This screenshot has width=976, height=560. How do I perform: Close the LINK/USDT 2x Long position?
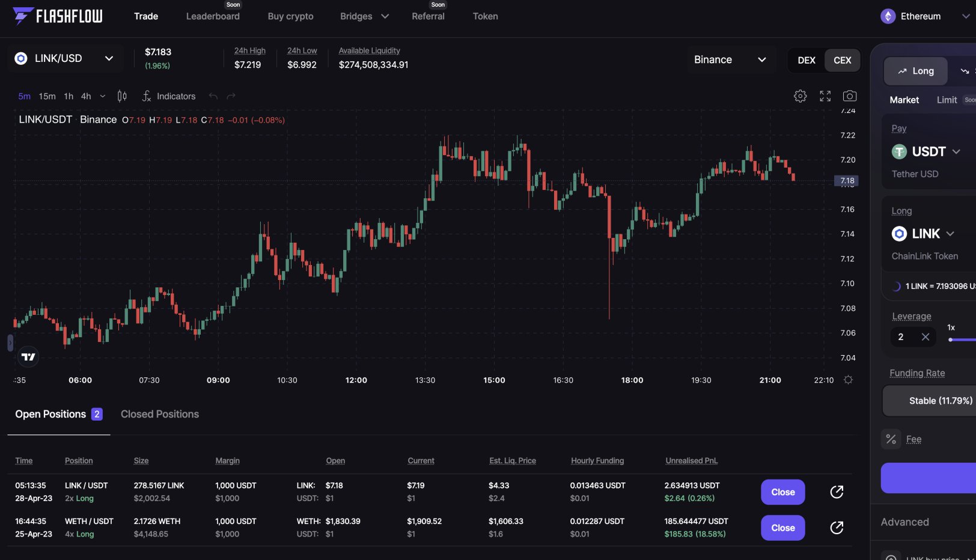(782, 492)
